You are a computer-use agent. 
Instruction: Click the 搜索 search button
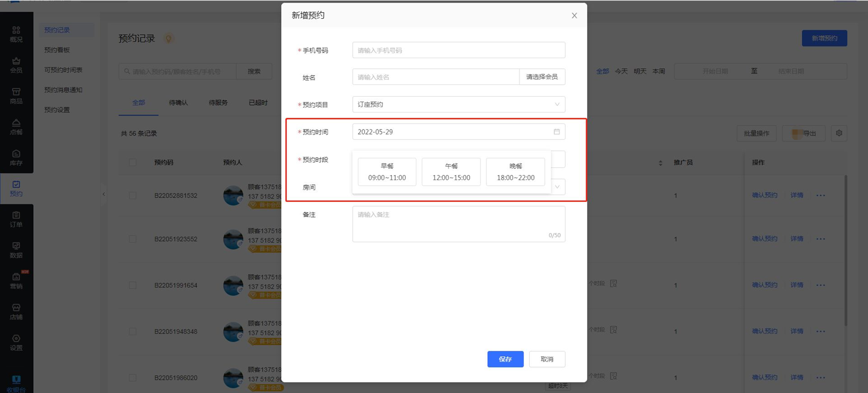click(x=254, y=71)
